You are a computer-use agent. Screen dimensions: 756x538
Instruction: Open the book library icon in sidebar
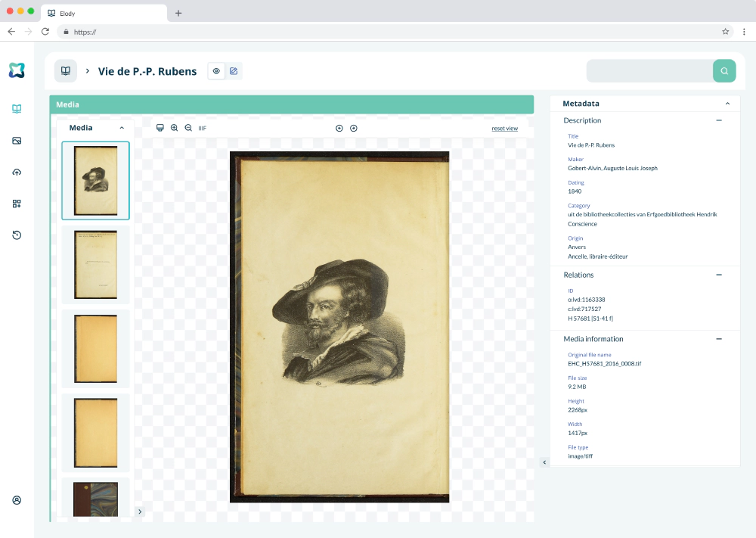click(x=17, y=108)
